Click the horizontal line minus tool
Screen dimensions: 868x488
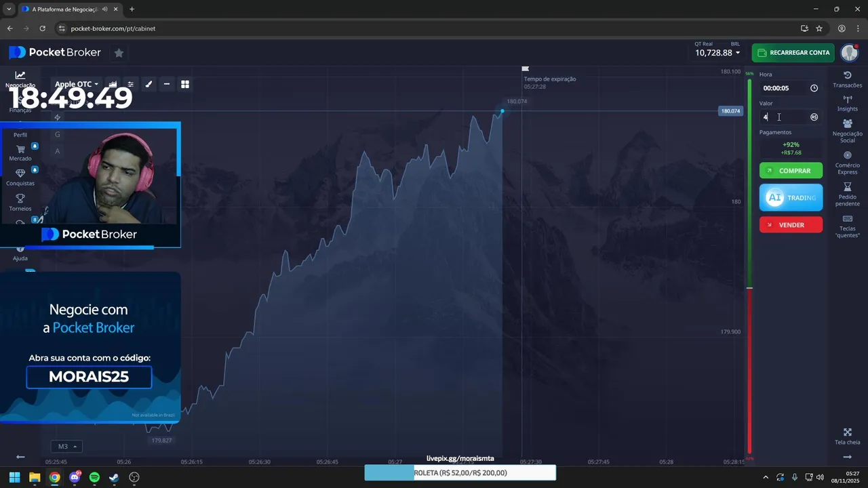pos(167,84)
